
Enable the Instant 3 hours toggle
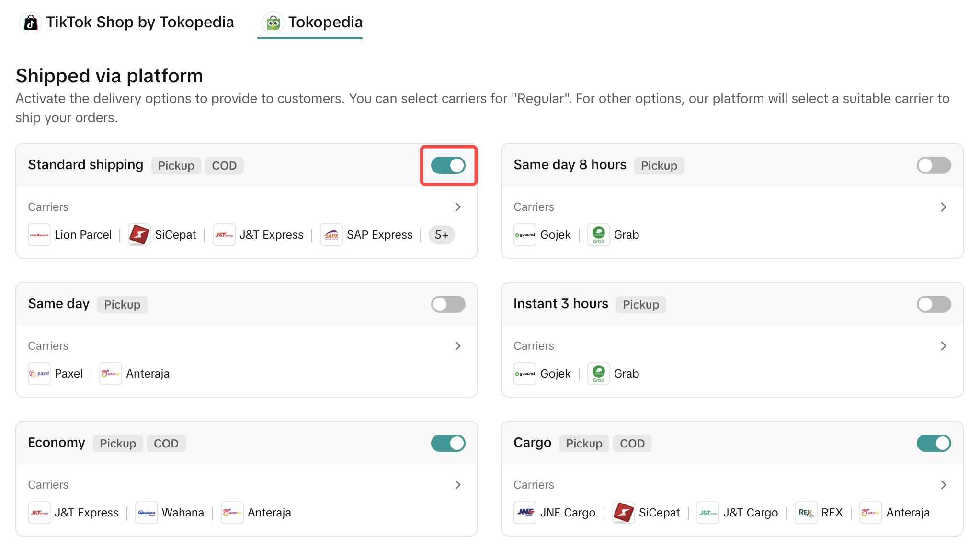(x=934, y=304)
